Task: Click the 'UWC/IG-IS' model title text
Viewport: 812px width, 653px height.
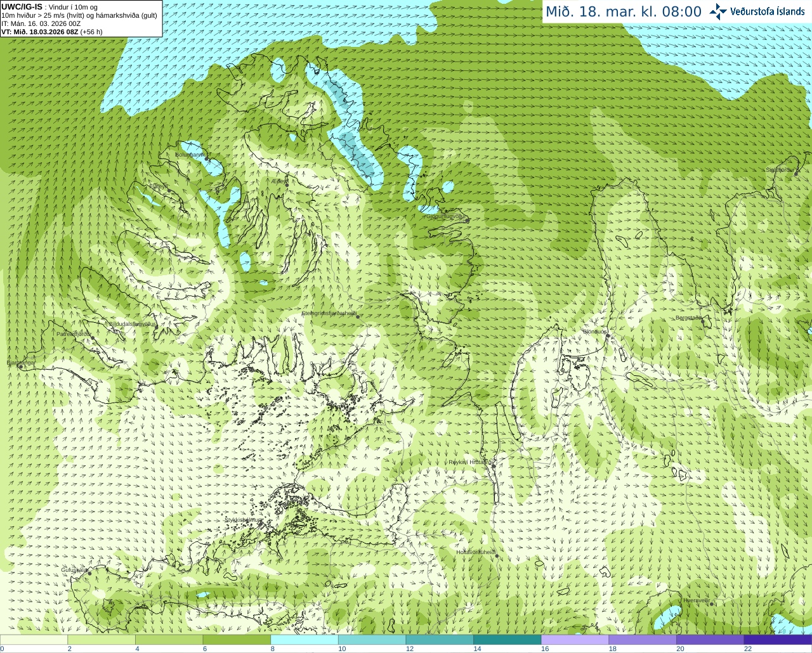Action: (22, 7)
